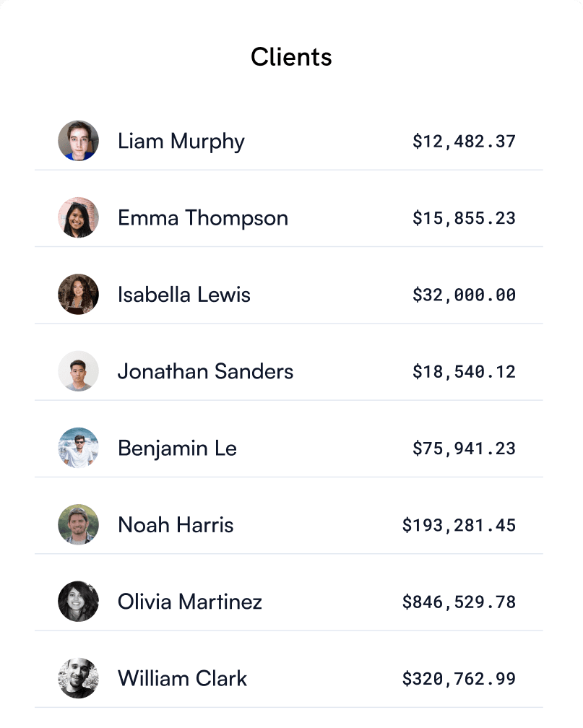Click the $846,529.78 balance amount
The height and width of the screenshot is (728, 583).
point(459,602)
